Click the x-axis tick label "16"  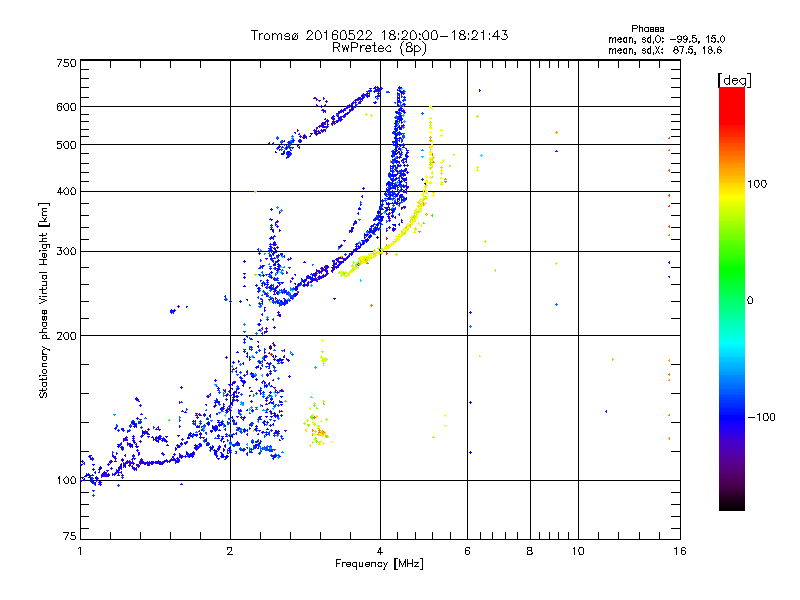coord(680,551)
